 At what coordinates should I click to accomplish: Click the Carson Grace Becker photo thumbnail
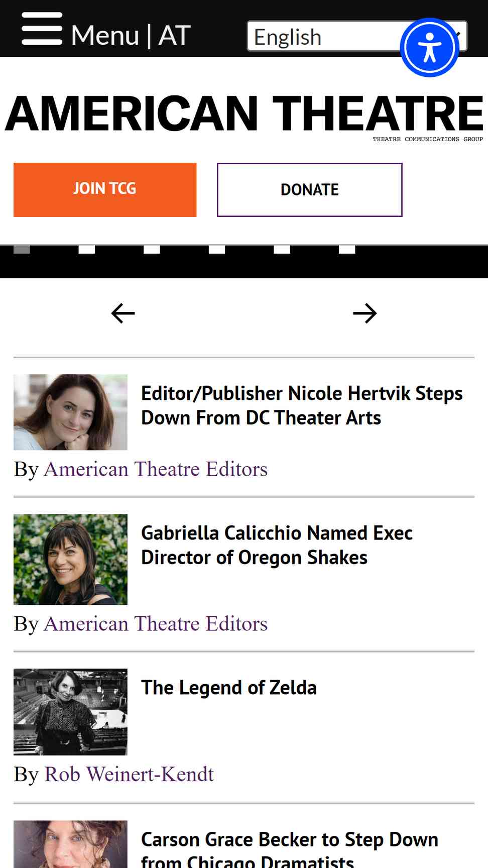click(x=70, y=844)
